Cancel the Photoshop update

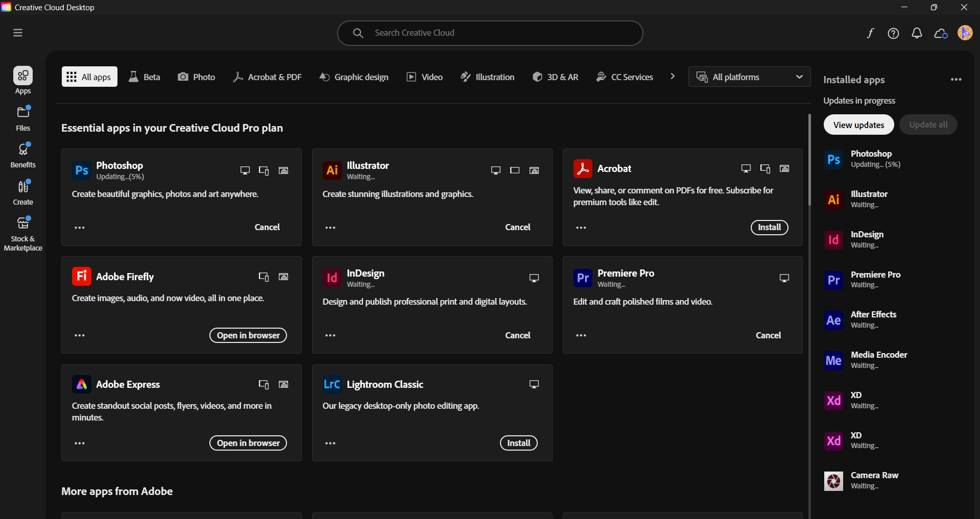267,227
